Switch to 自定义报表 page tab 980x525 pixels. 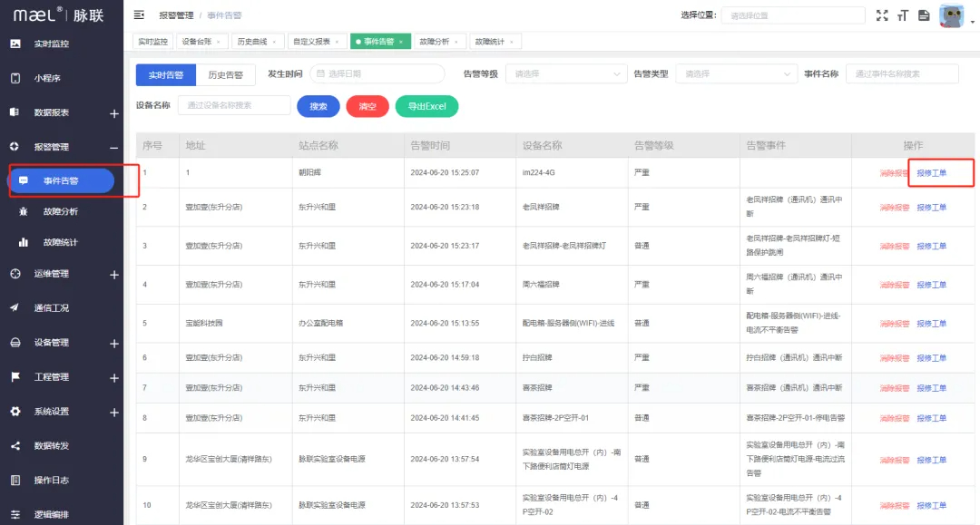point(317,42)
